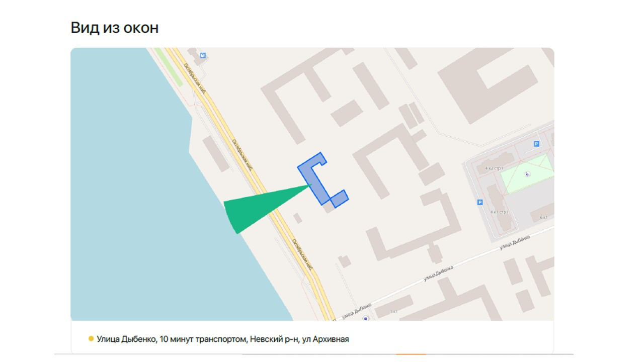The width and height of the screenshot is (644, 362).
Task: Click the green park strip along the embankment
Action: tap(169, 66)
